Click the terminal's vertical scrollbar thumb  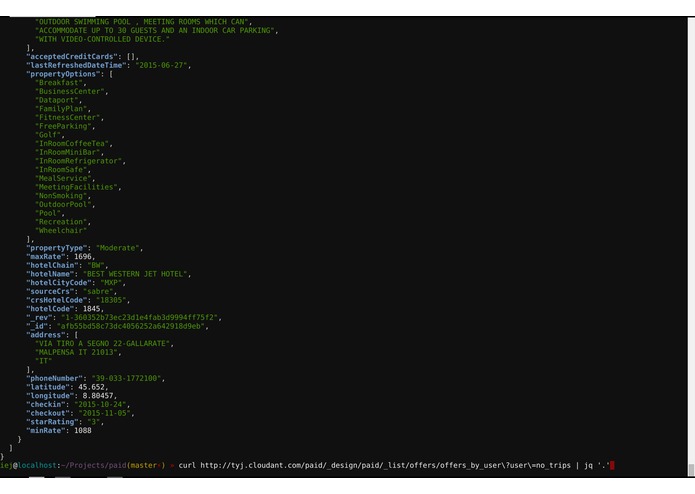[691, 470]
